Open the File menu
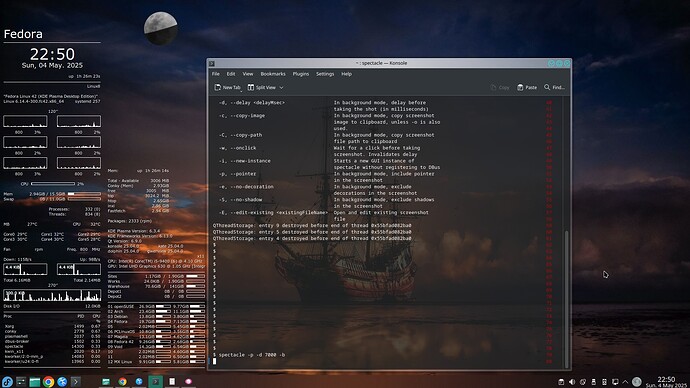This screenshot has width=690, height=388. (216, 74)
